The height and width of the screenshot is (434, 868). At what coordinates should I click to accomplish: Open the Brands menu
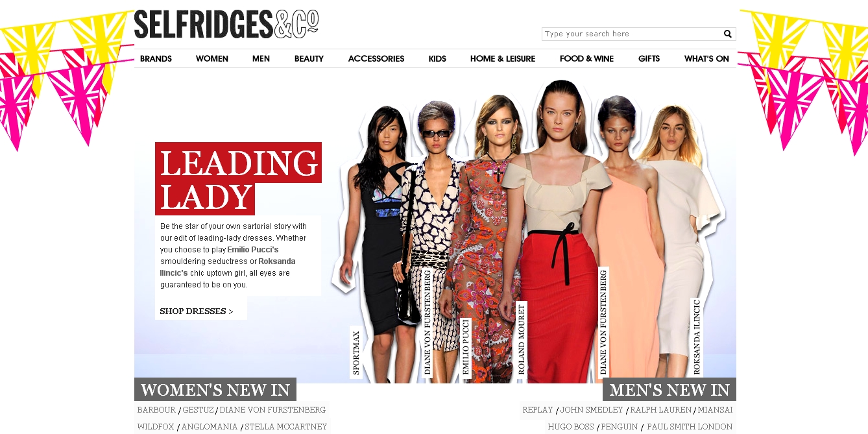(x=156, y=58)
